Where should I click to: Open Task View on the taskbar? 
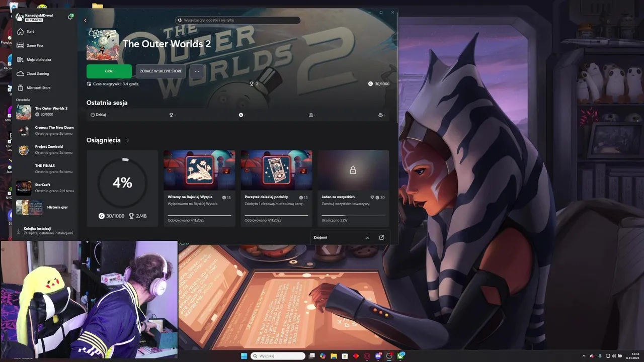[312, 356]
